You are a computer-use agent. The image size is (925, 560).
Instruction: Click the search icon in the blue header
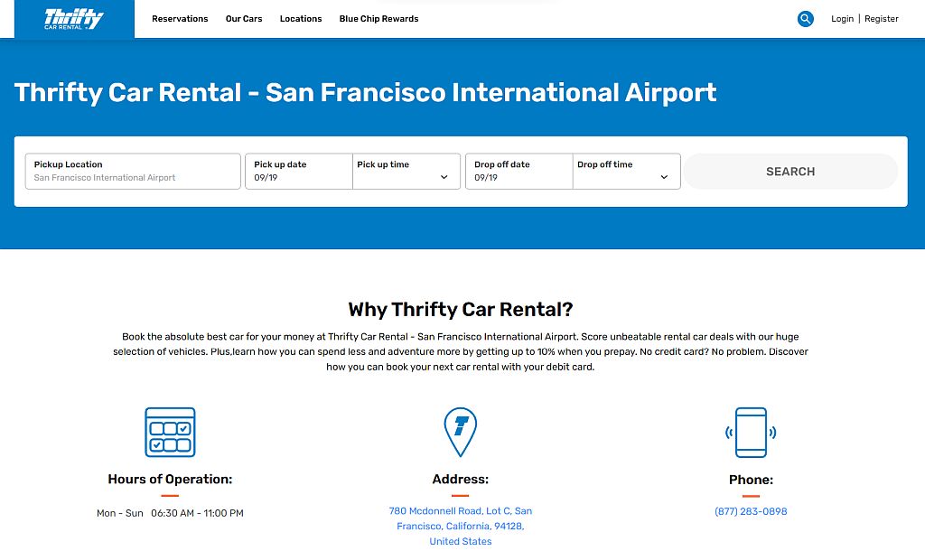tap(805, 18)
